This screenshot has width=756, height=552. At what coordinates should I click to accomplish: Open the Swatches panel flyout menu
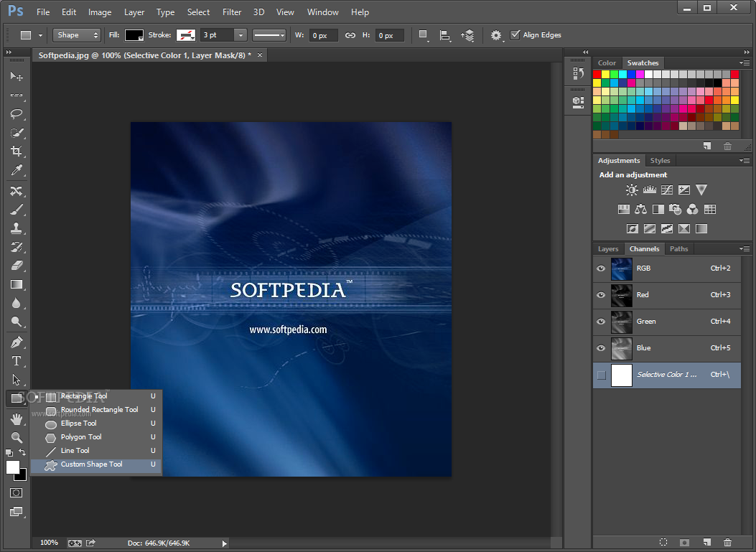pyautogui.click(x=745, y=62)
